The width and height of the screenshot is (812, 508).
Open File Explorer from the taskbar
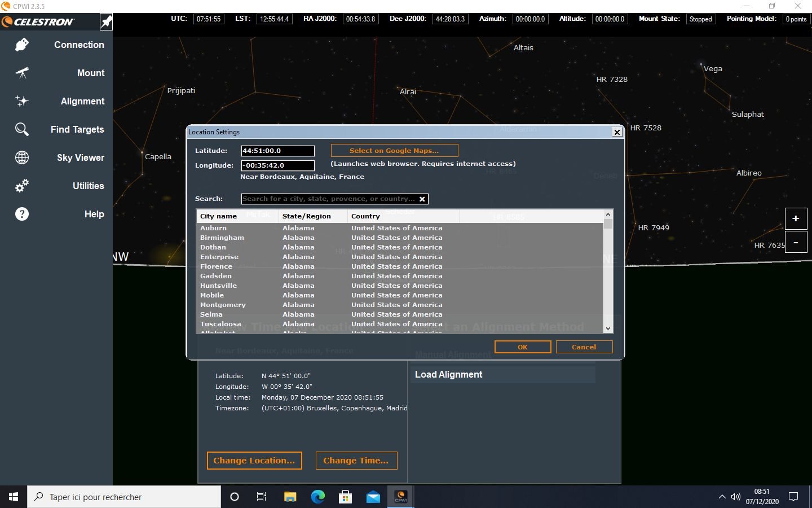click(x=290, y=497)
